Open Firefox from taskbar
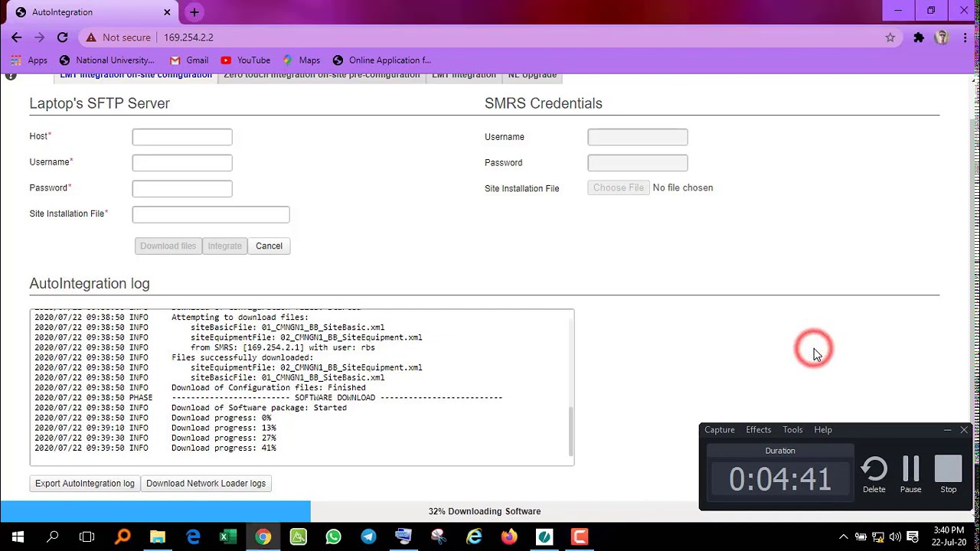Viewport: 980px width, 551px height. coord(509,537)
